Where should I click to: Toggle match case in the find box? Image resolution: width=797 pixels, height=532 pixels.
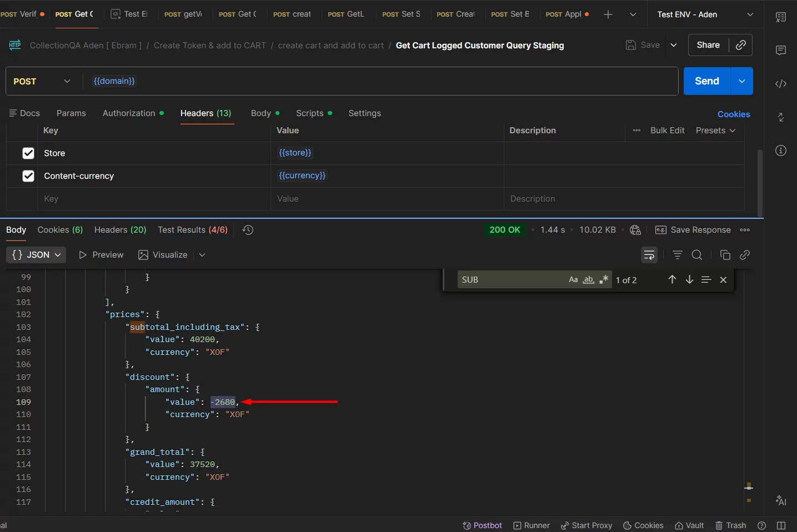point(573,280)
